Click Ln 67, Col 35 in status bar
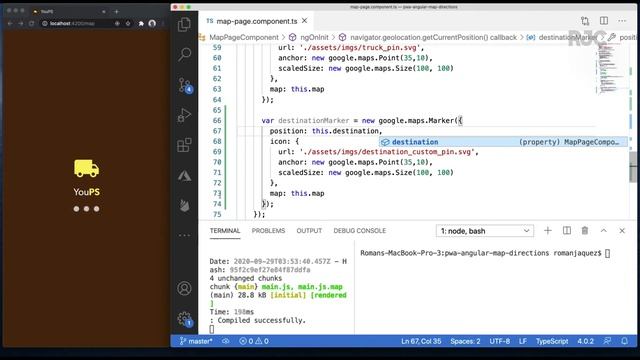 [x=421, y=341]
